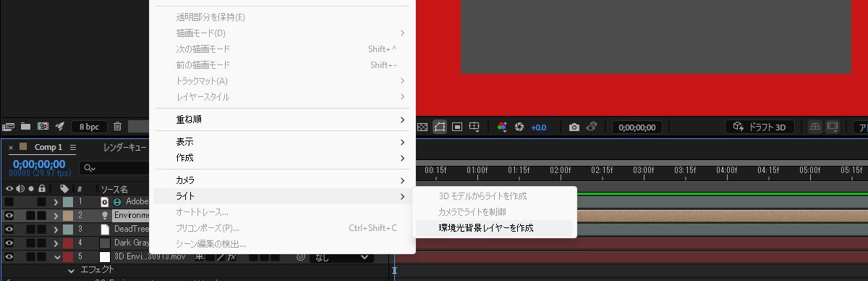Viewport: 868px width, 281px height.
Task: Expand layer 2 Environment properties
Action: coord(56,215)
